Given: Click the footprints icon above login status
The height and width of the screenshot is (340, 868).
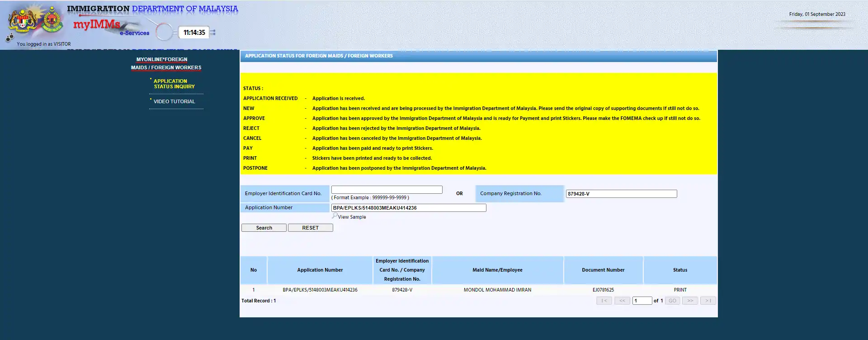Looking at the screenshot, I should [9, 38].
